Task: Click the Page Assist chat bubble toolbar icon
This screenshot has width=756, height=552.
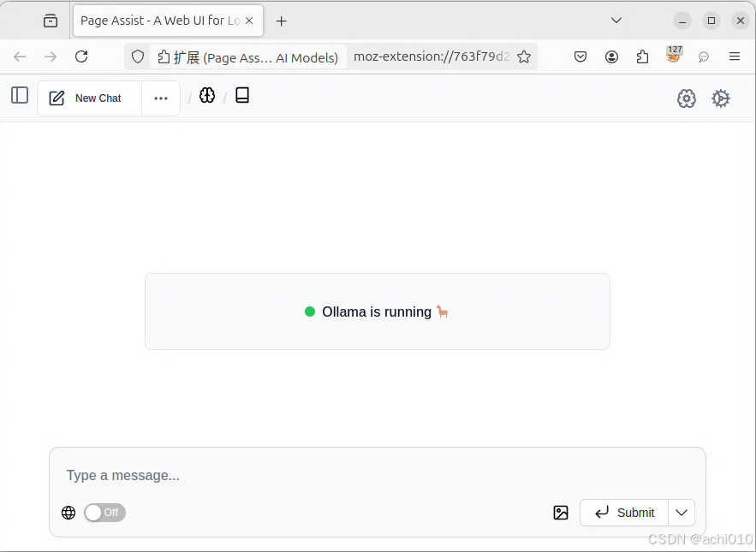Action: [704, 56]
